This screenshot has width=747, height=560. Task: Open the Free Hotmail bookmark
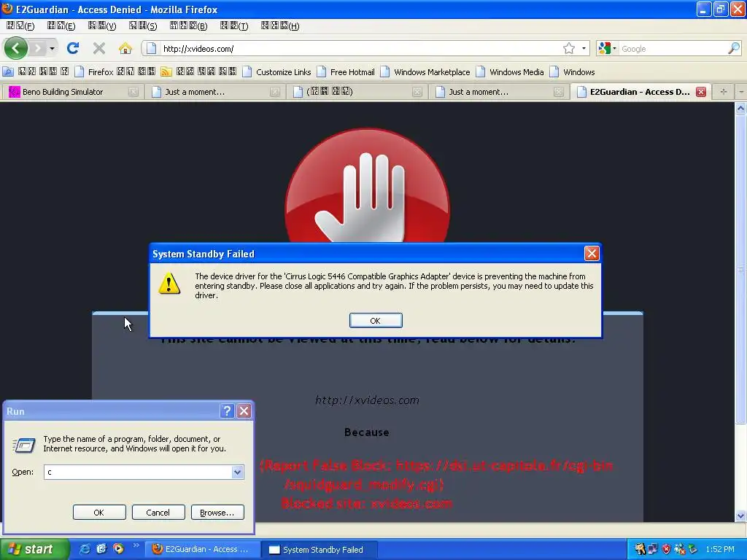[x=346, y=72]
